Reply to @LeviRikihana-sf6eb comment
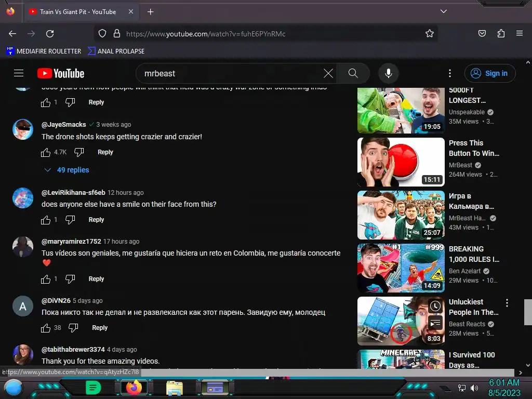The width and height of the screenshot is (532, 399). [96, 220]
